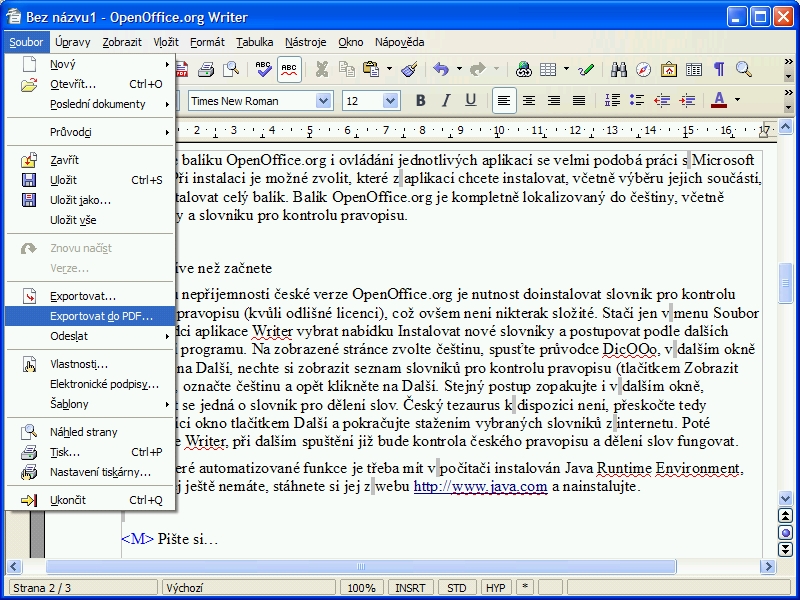The image size is (800, 600).
Task: Toggle the AutoSpellcheck toolbar button
Action: [x=289, y=69]
